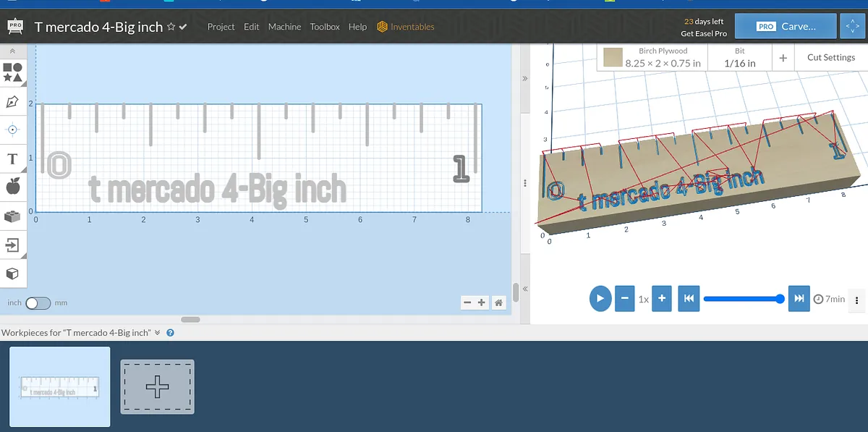The image size is (868, 432).
Task: Click the Carve button
Action: (786, 27)
